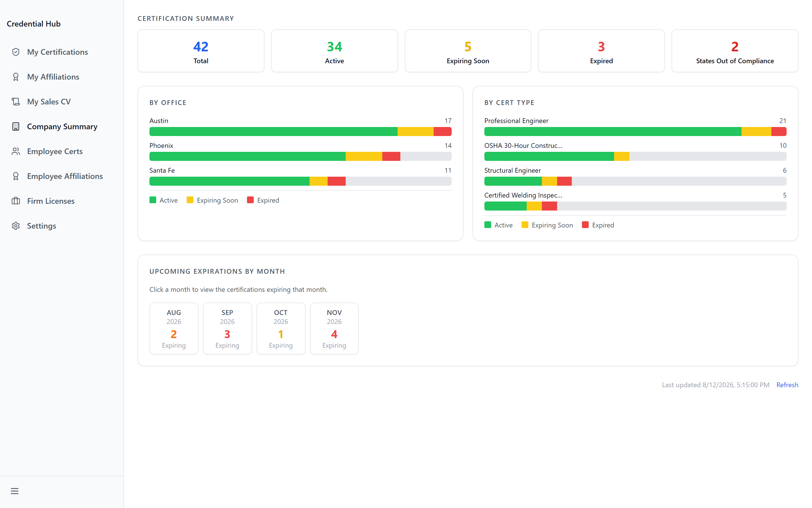The image size is (812, 508).
Task: Click the CERTIFICATION SUMMARY heading
Action: [x=186, y=18]
